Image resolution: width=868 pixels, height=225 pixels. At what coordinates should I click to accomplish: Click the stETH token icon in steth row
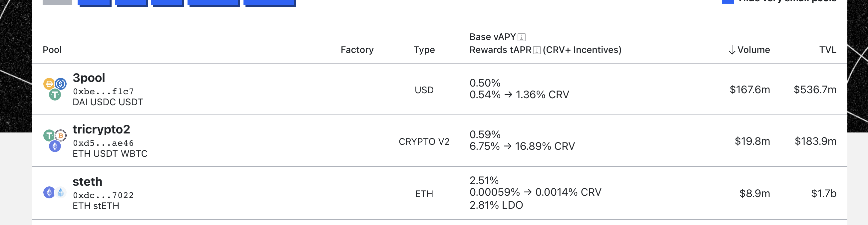coord(61,192)
